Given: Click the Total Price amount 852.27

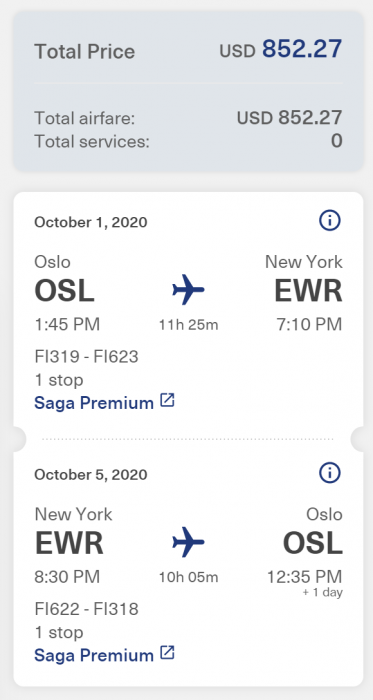Looking at the screenshot, I should coord(302,49).
